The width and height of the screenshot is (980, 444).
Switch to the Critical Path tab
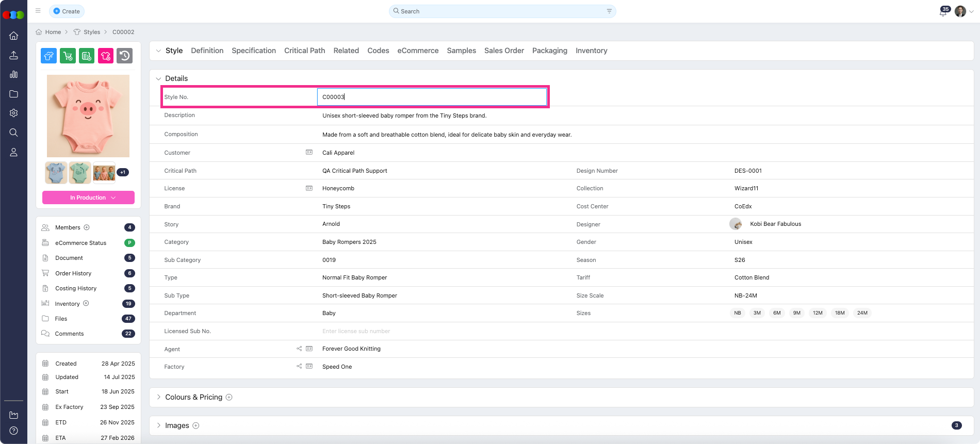(x=304, y=51)
